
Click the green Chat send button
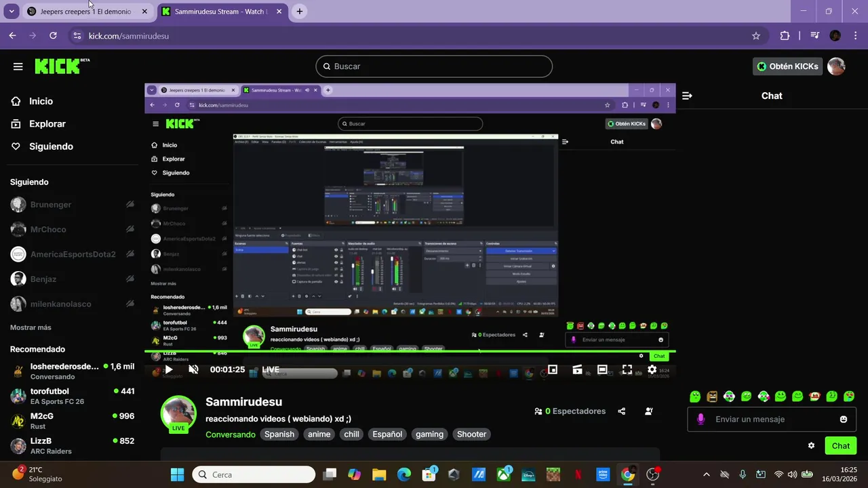coord(840,446)
